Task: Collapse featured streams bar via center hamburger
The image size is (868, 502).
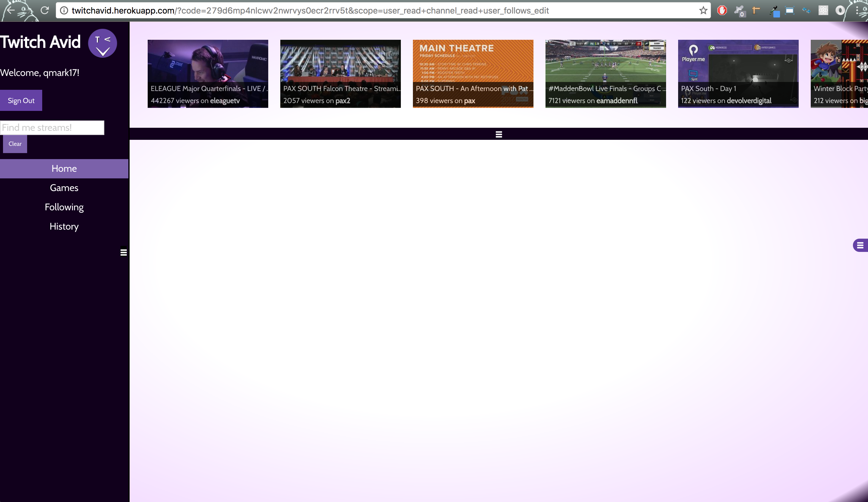Action: pos(498,134)
